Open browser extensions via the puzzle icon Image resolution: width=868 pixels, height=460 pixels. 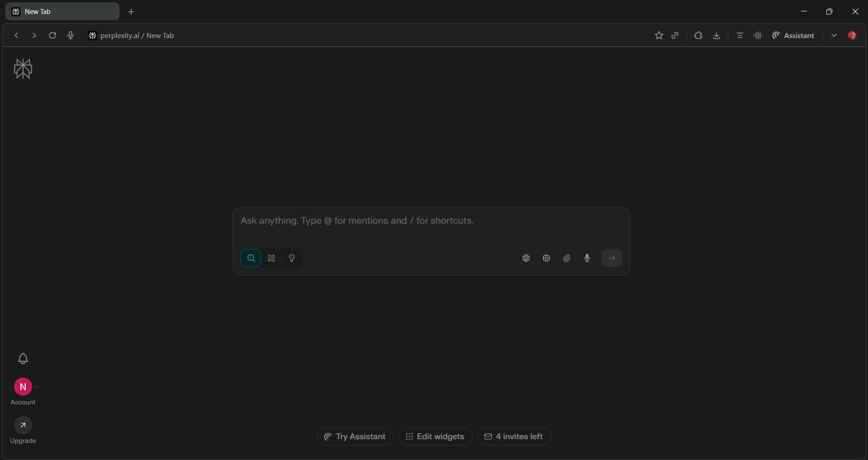(x=698, y=35)
